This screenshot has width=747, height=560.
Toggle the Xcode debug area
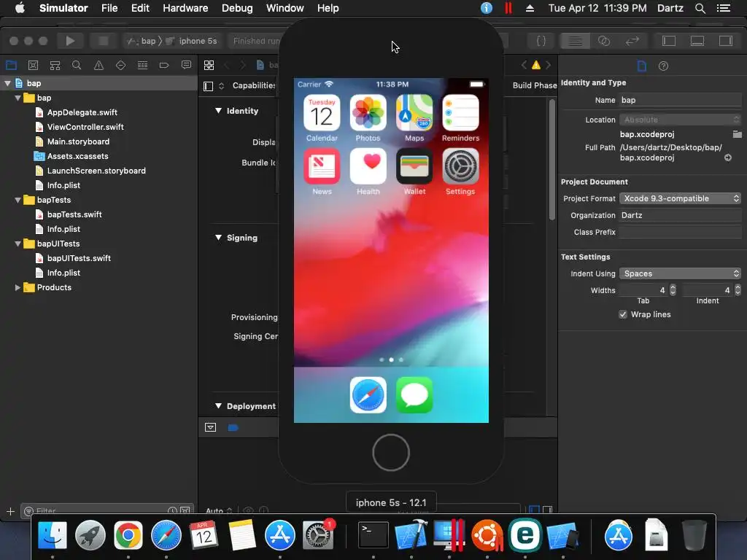point(697,41)
